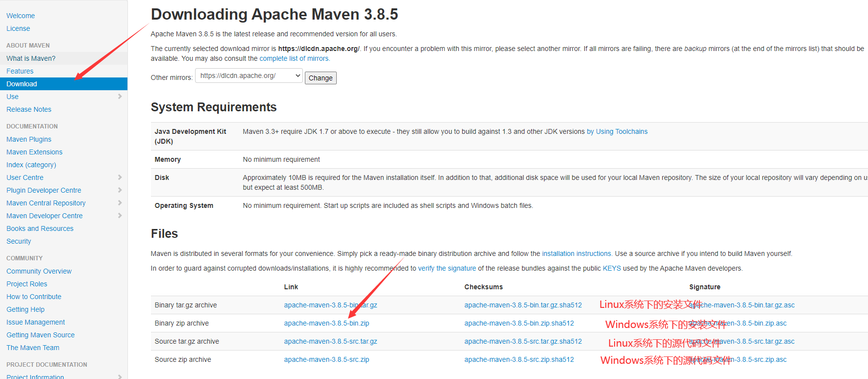868x379 pixels.
Task: Expand Maven Developer Centre chevron
Action: pyautogui.click(x=120, y=216)
